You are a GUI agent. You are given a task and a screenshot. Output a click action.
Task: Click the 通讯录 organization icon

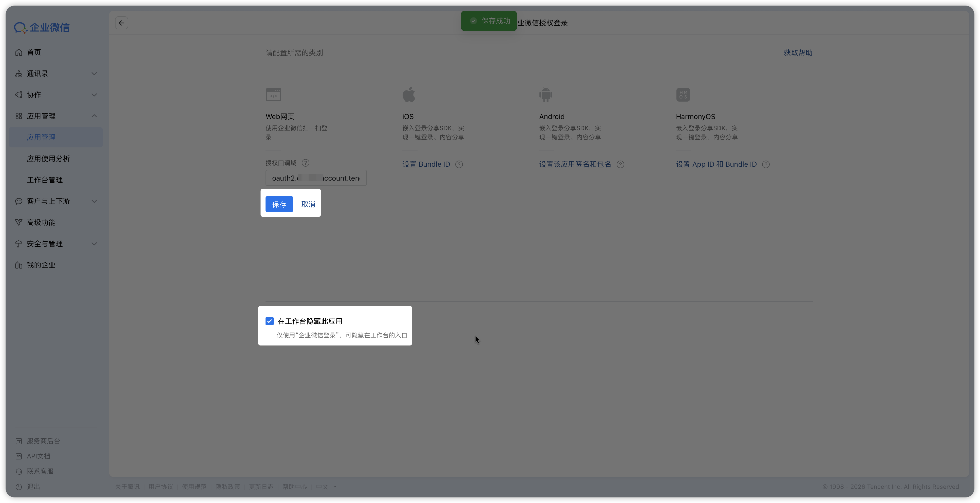point(19,73)
